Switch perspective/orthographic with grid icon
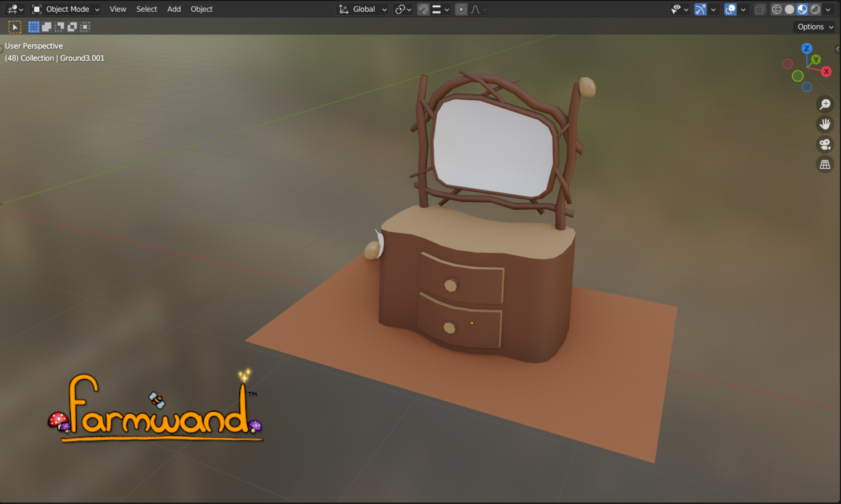The image size is (841, 504). pyautogui.click(x=824, y=164)
